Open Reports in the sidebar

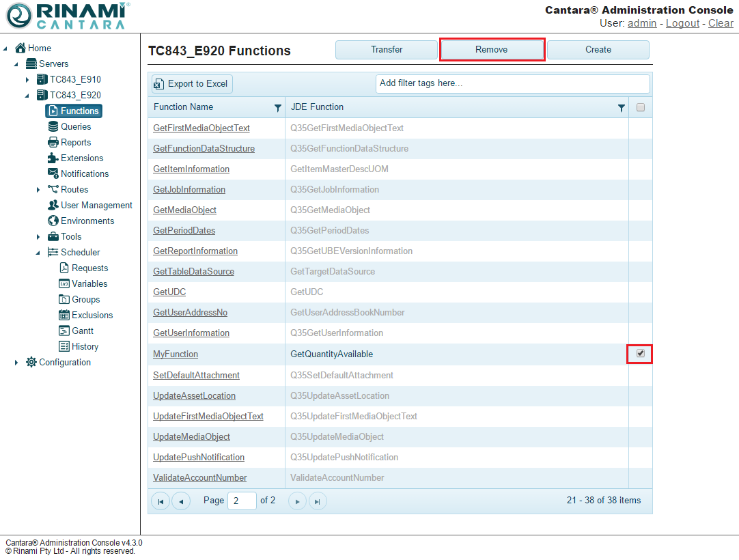[75, 142]
